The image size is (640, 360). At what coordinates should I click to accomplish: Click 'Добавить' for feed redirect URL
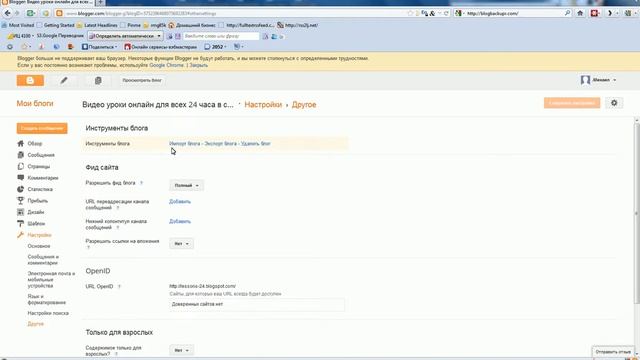180,202
